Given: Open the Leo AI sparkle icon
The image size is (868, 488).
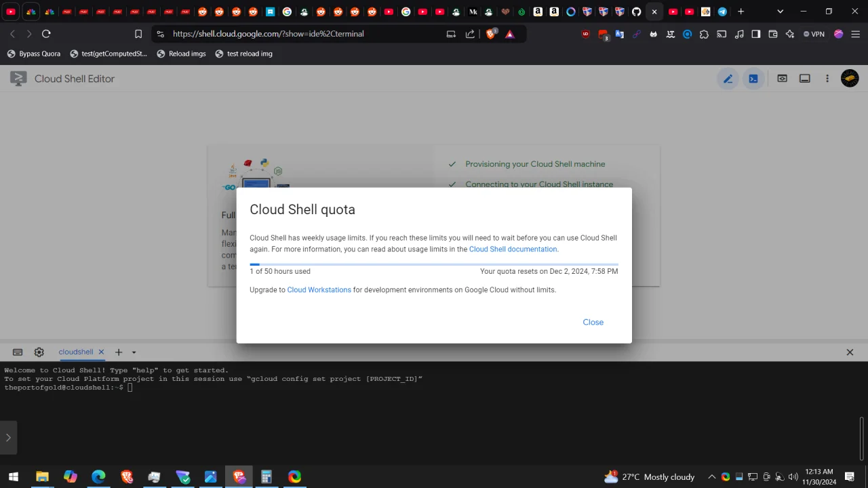Looking at the screenshot, I should (790, 34).
